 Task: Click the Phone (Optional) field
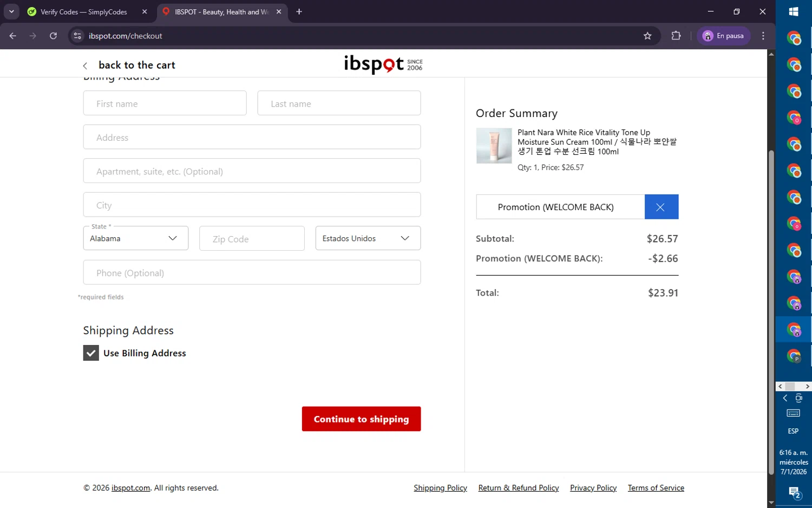coord(252,272)
